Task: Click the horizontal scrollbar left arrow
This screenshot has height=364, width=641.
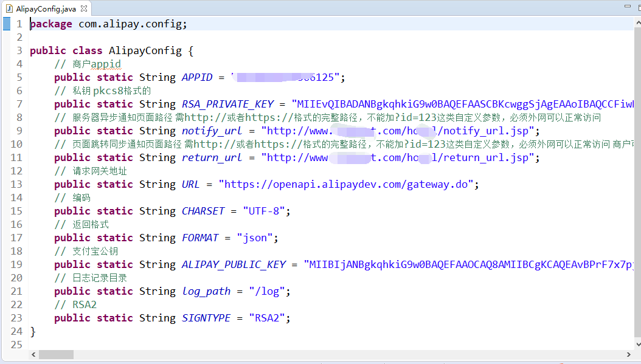Action: point(33,354)
